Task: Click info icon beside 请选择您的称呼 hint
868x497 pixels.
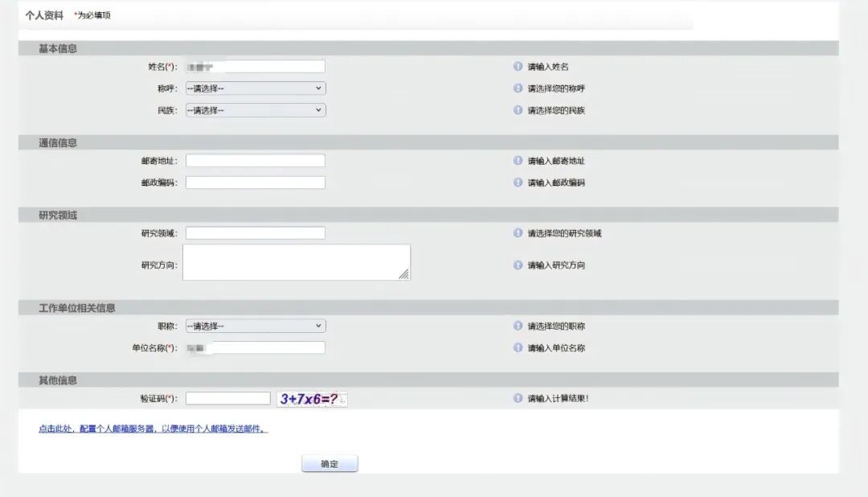Action: [x=518, y=88]
